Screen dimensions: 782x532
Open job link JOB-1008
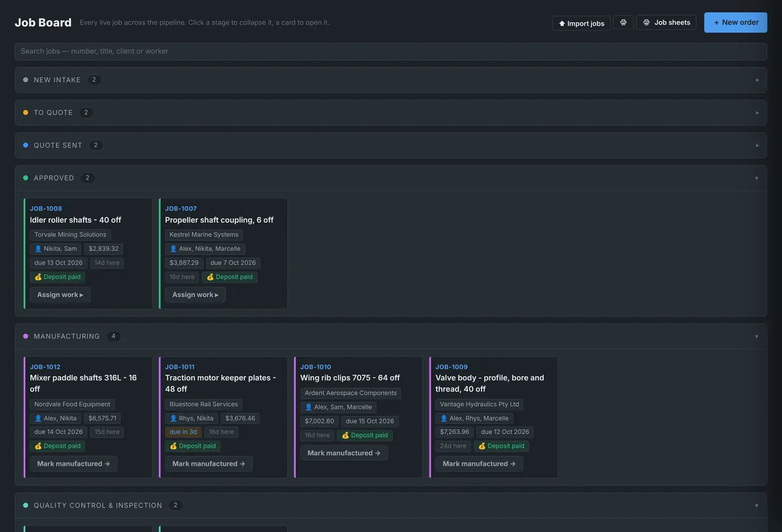46,209
